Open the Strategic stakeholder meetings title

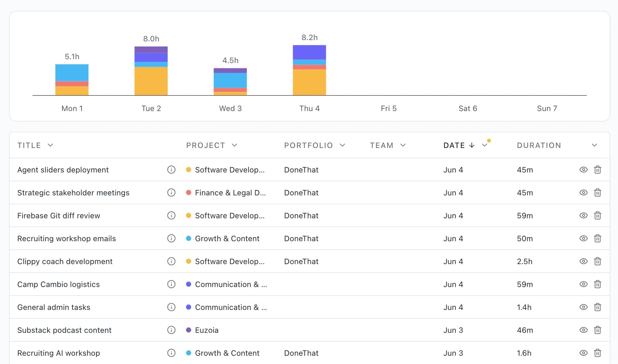point(73,192)
